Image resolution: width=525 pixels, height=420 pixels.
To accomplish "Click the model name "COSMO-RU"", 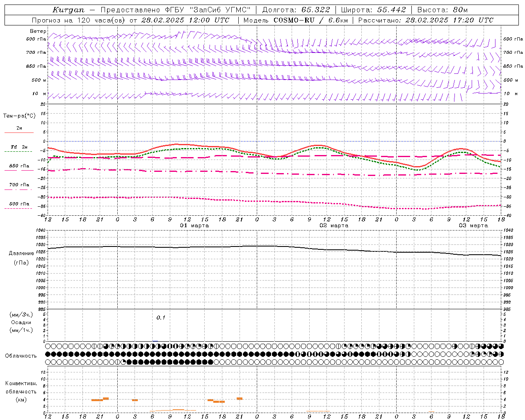I will (x=294, y=20).
